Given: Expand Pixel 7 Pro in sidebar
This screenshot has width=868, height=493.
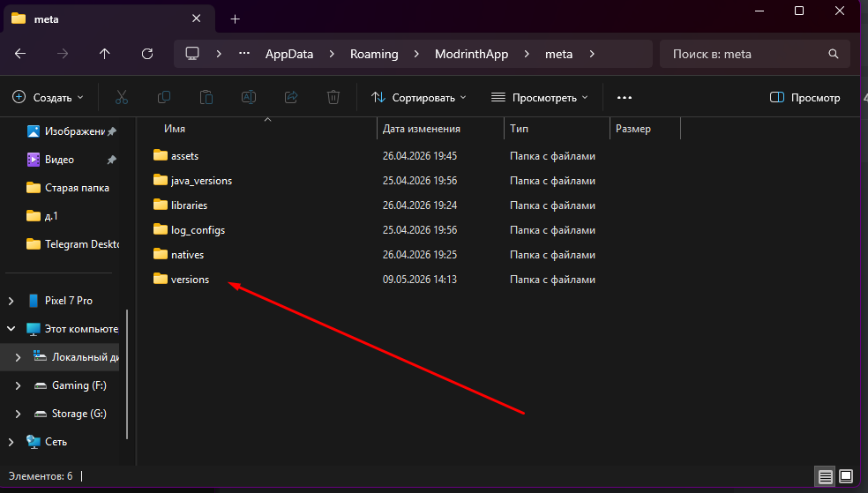Looking at the screenshot, I should [x=11, y=301].
